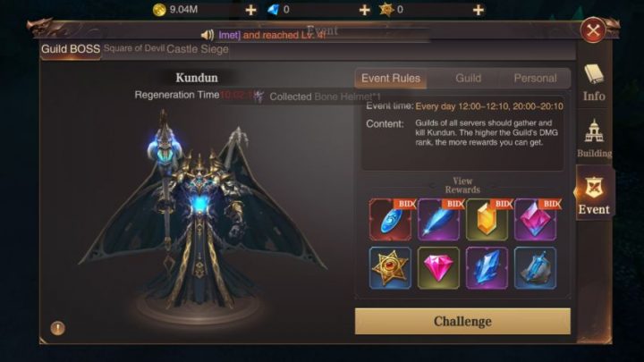Click the speaker announcement icon
The image size is (644, 362).
coord(208,35)
